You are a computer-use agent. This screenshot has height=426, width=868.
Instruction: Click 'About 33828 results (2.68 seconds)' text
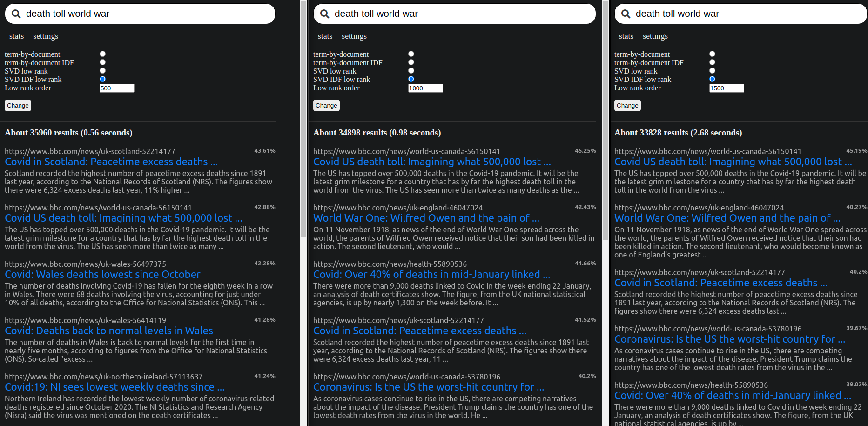[x=678, y=133]
